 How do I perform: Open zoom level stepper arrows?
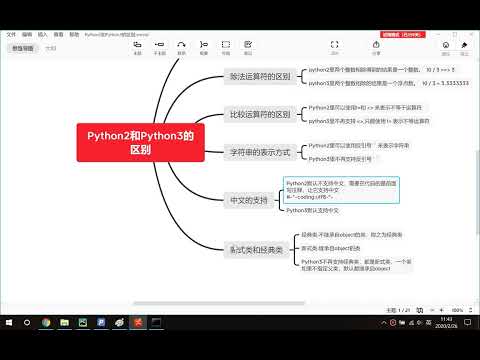click(470, 310)
